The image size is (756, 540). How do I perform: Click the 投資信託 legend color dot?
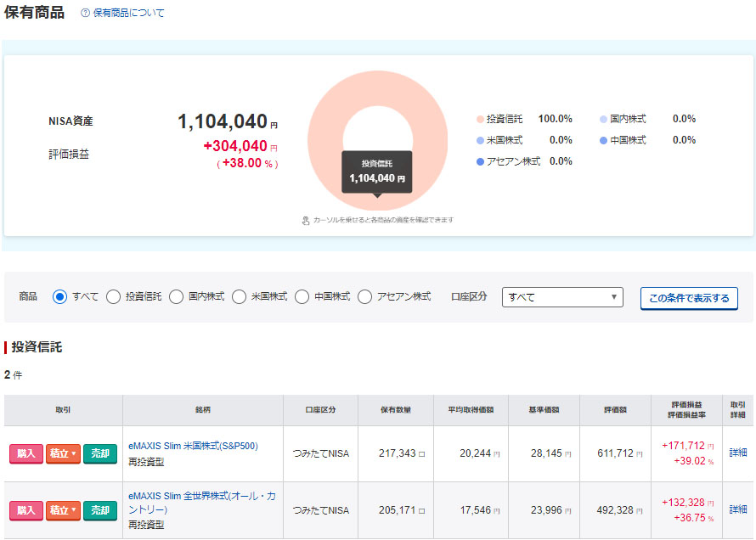pyautogui.click(x=480, y=119)
